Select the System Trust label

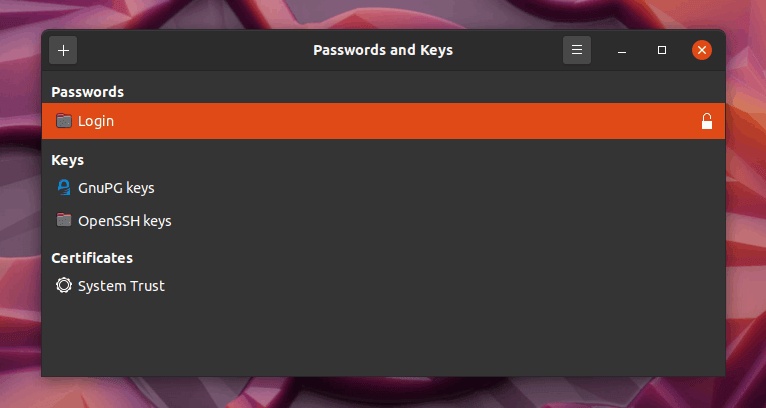point(121,286)
